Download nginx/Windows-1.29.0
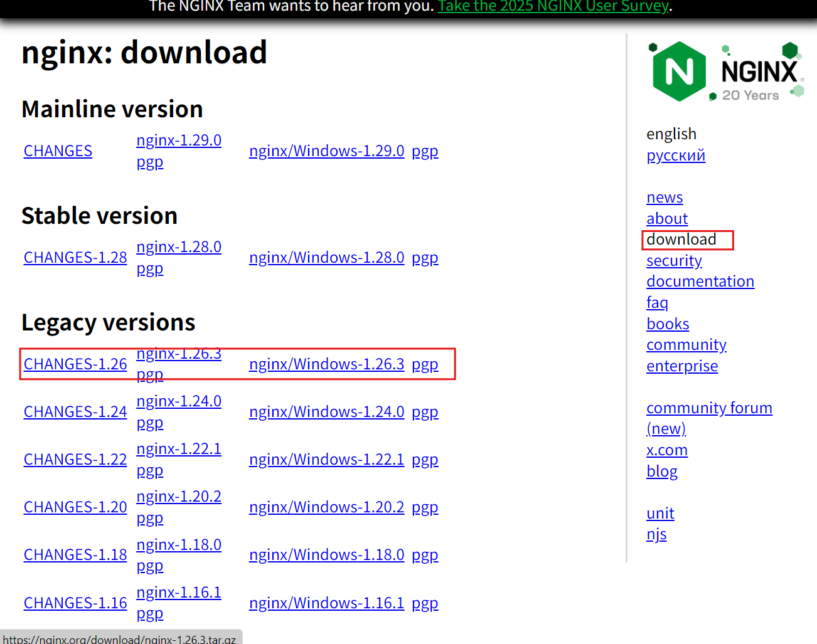Viewport: 817px width, 644px height. (326, 151)
